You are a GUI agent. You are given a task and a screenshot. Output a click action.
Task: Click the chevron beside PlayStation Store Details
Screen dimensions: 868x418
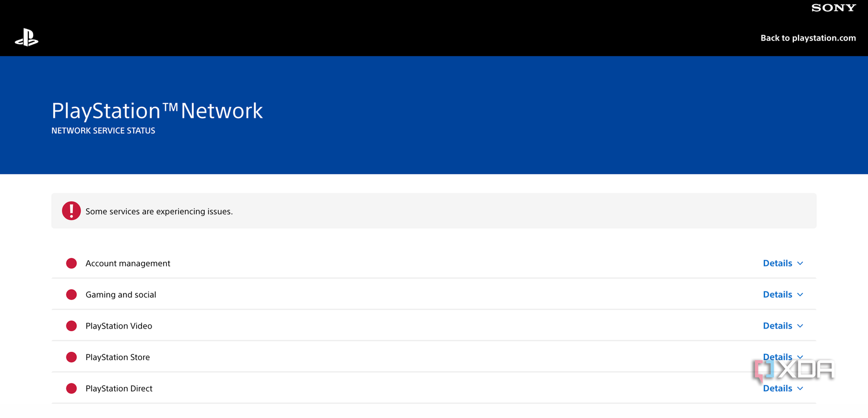(x=800, y=357)
